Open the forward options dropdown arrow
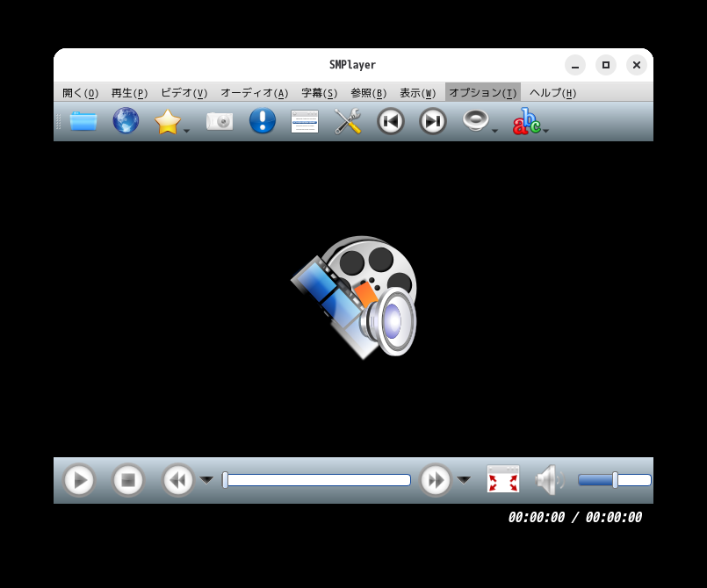Viewport: 707px width, 588px height. [464, 480]
